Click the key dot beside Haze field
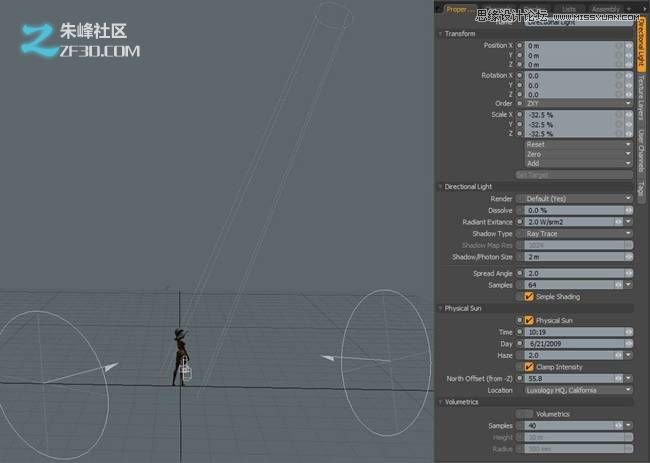This screenshot has width=650, height=463. tap(521, 355)
